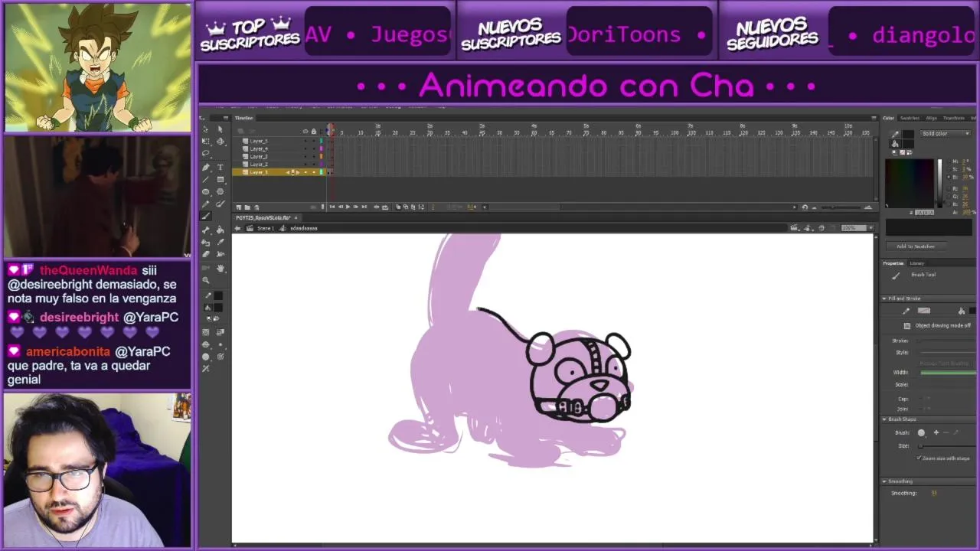The width and height of the screenshot is (980, 551).
Task: Play the timeline animation
Action: tap(348, 207)
